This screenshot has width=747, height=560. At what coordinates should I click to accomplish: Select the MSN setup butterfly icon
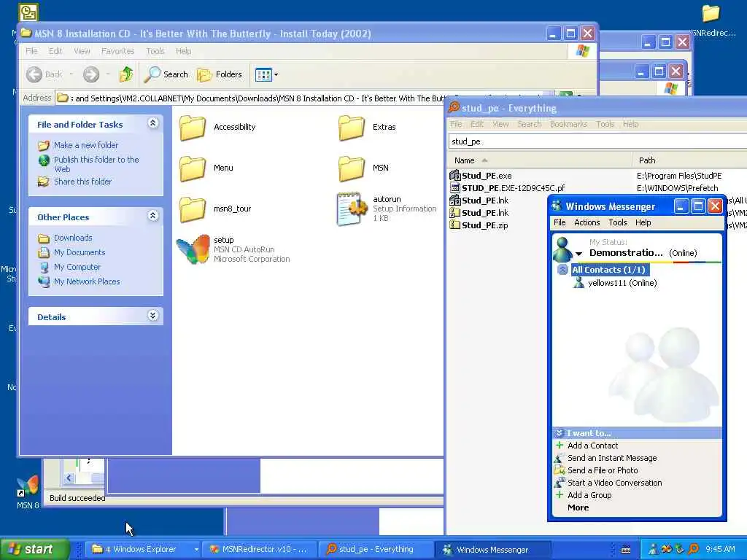[x=193, y=249]
